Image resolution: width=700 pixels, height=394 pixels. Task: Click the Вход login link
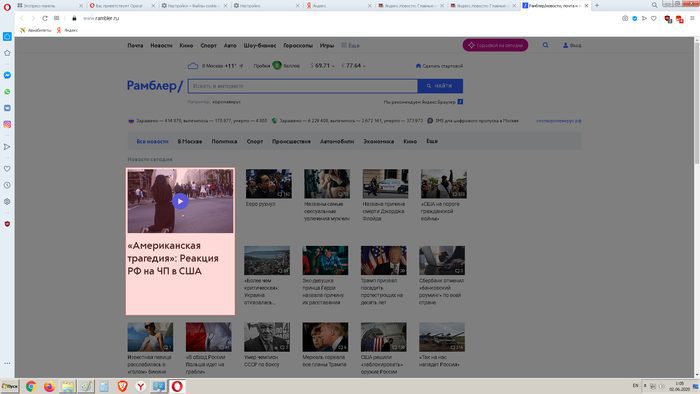(572, 46)
